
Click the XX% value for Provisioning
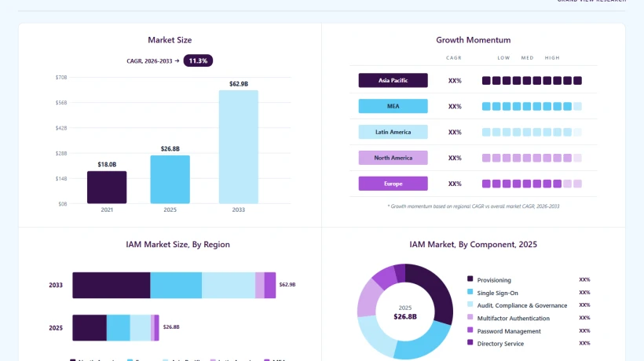coord(584,279)
